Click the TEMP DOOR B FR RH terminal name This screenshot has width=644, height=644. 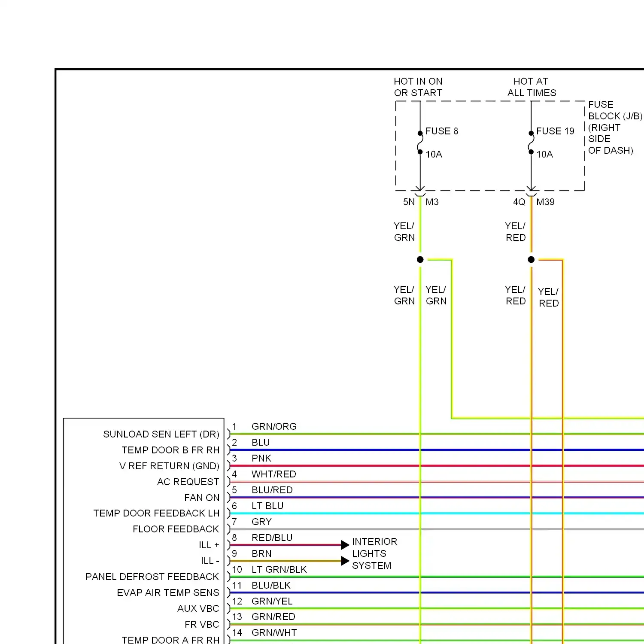(x=170, y=450)
